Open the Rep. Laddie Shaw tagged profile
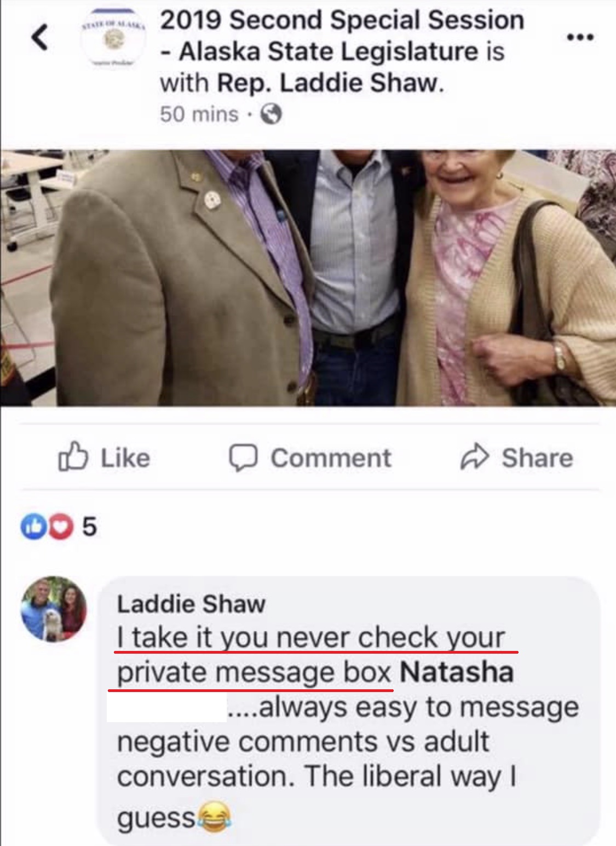 [328, 83]
